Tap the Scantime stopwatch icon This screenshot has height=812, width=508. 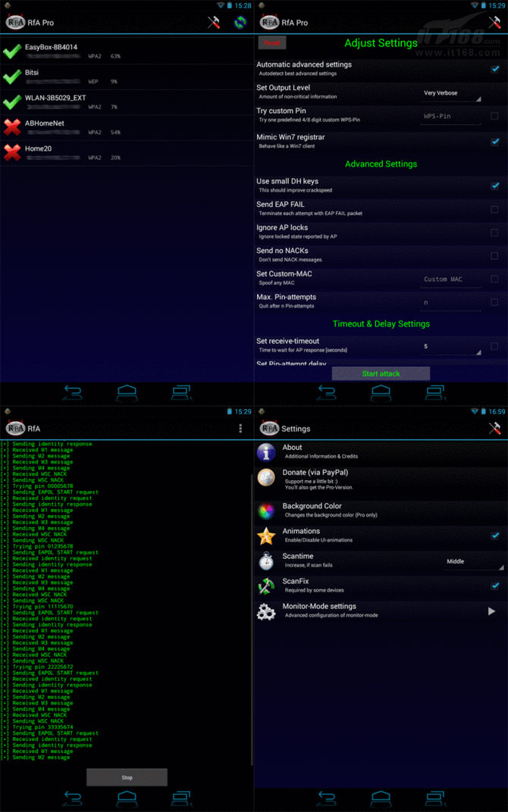266,561
